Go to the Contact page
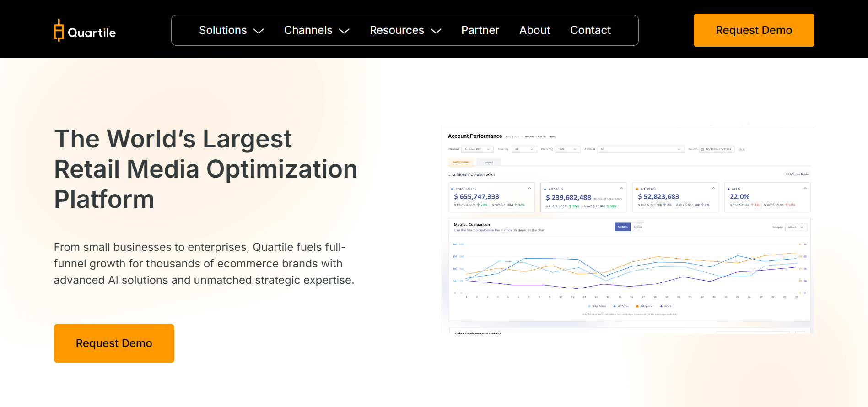This screenshot has height=407, width=868. click(590, 30)
